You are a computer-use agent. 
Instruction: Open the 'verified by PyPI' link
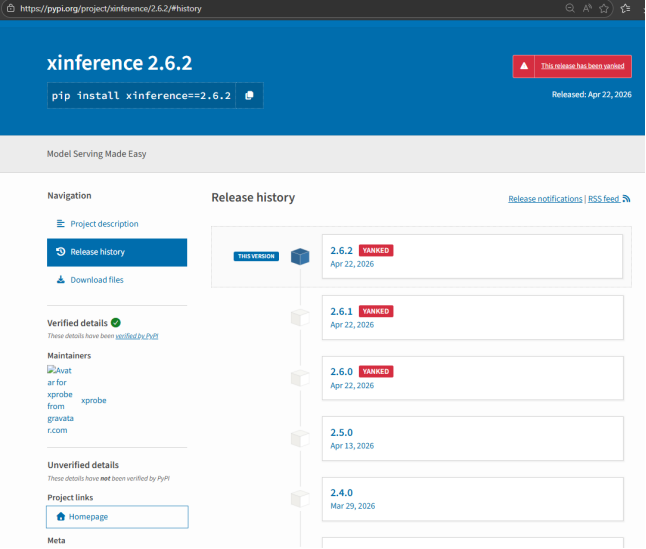pyautogui.click(x=137, y=336)
